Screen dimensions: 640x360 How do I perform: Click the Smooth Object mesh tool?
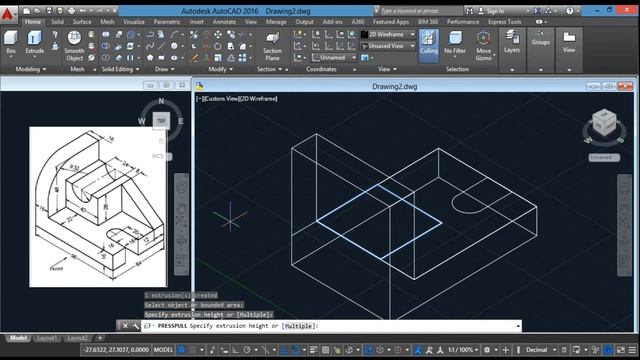click(x=74, y=46)
